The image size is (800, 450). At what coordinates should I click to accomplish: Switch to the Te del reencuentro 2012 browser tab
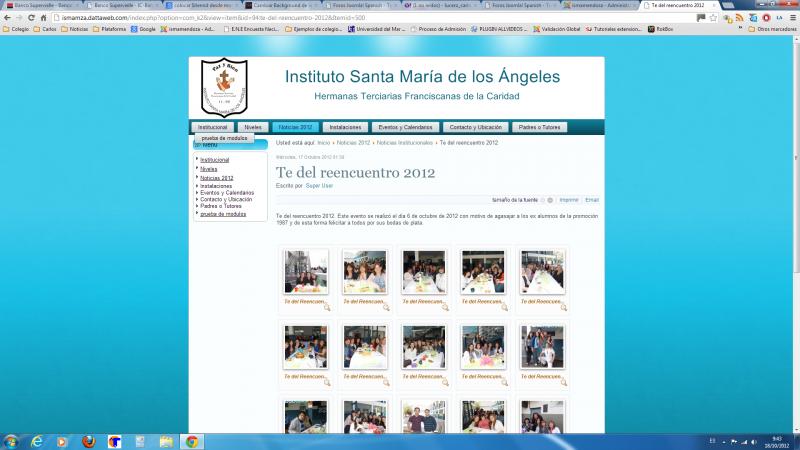678,5
